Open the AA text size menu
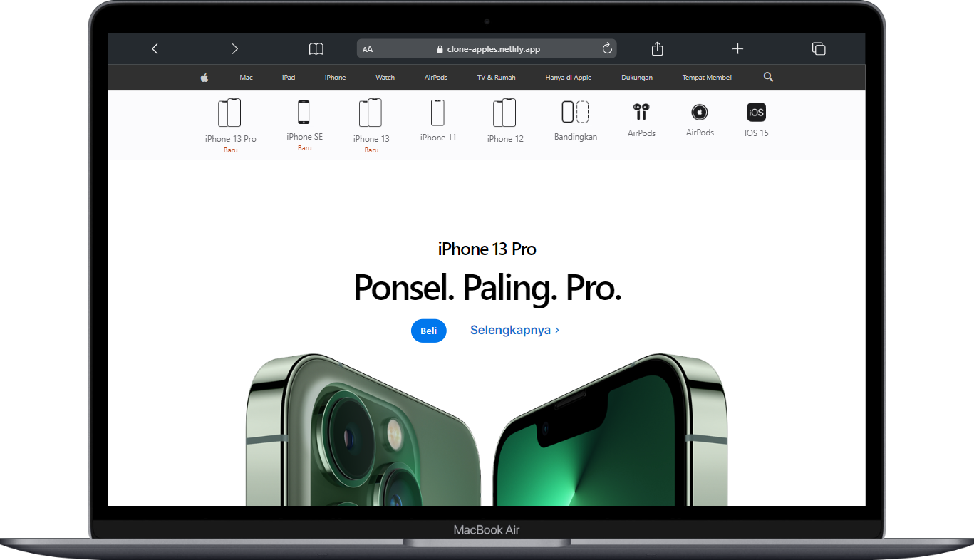The width and height of the screenshot is (974, 560). (x=368, y=49)
